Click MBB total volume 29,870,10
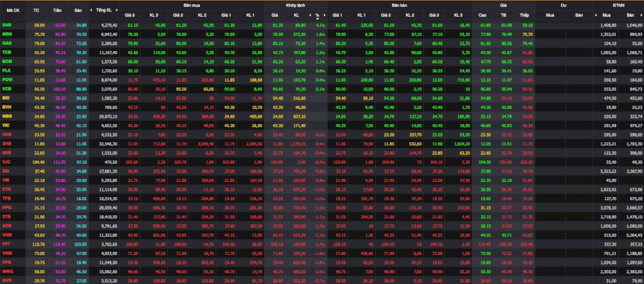The image size is (644, 284). tap(108, 116)
